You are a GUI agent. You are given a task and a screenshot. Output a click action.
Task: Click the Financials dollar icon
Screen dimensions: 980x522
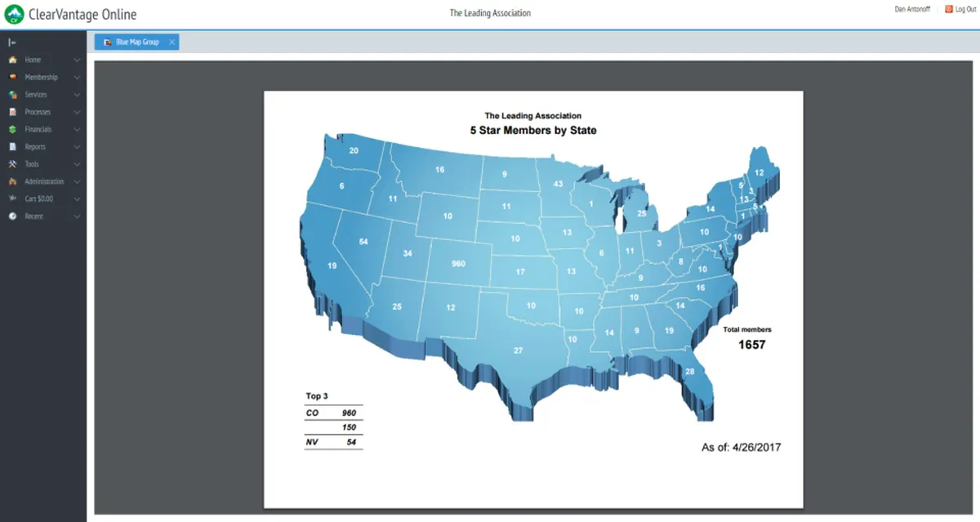pos(12,129)
